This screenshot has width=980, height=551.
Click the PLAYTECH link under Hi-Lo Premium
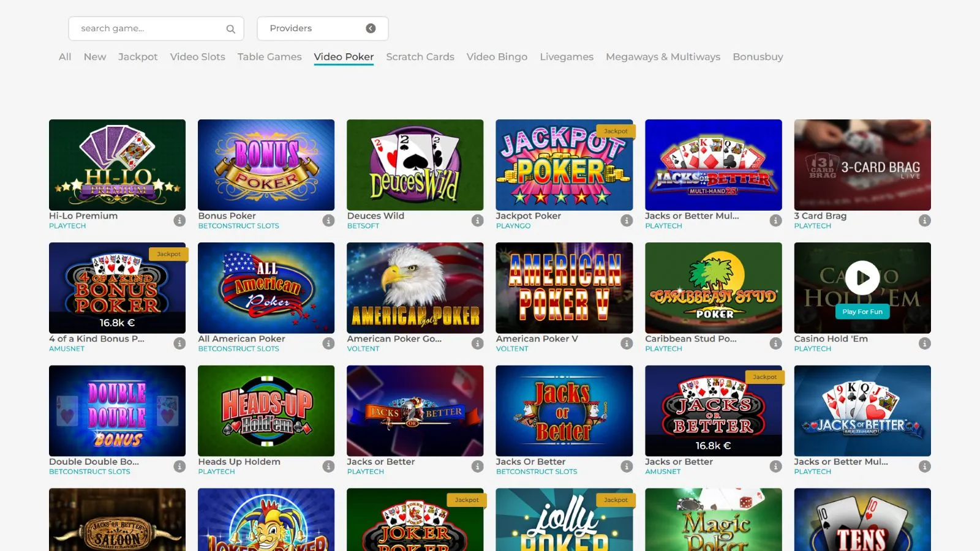point(67,226)
